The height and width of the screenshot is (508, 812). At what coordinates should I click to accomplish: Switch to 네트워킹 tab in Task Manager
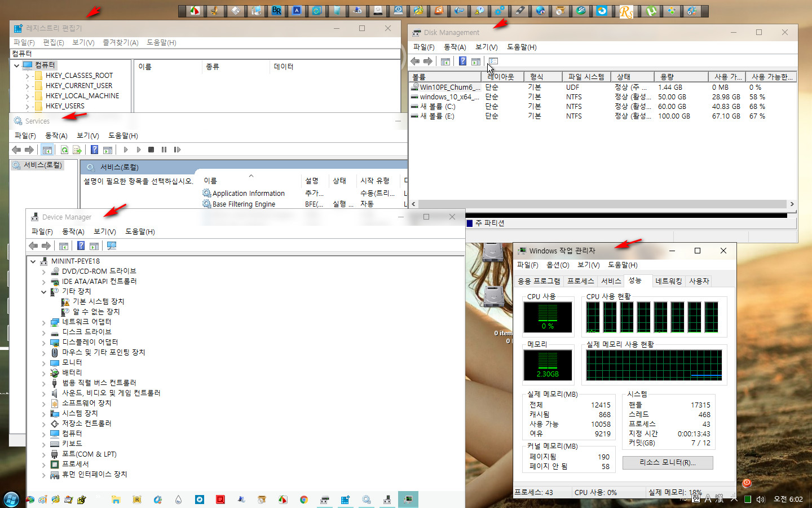click(x=669, y=281)
